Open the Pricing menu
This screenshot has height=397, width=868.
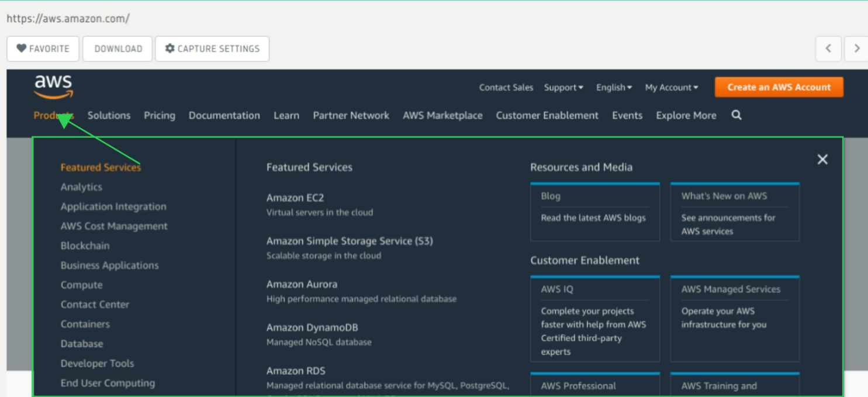160,115
